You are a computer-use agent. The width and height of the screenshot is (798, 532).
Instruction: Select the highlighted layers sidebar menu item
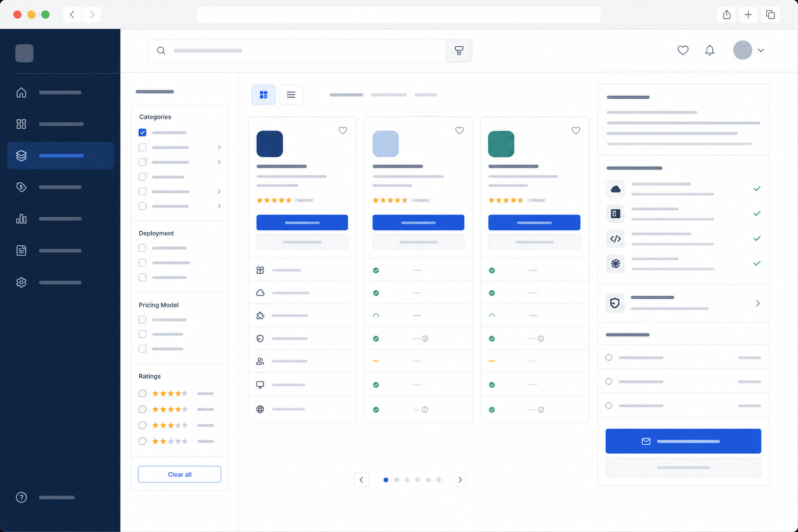click(60, 155)
